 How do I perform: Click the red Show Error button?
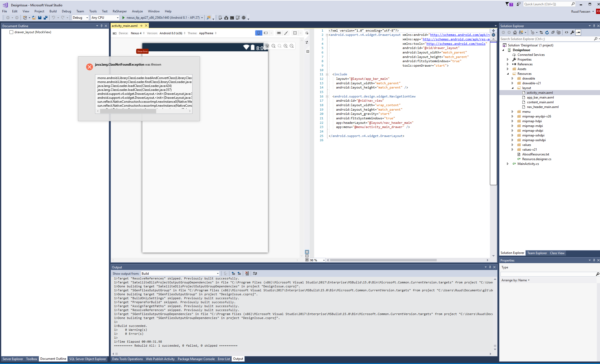[x=142, y=51]
